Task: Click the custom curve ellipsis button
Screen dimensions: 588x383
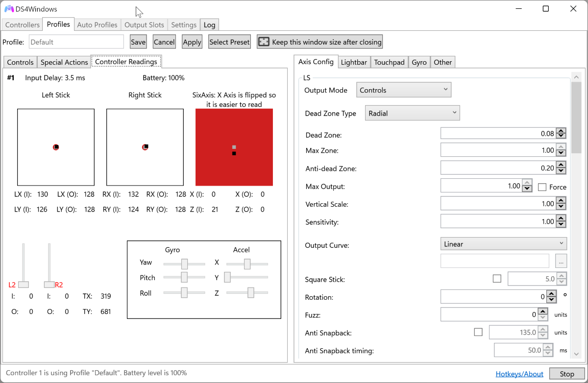Action: (561, 261)
